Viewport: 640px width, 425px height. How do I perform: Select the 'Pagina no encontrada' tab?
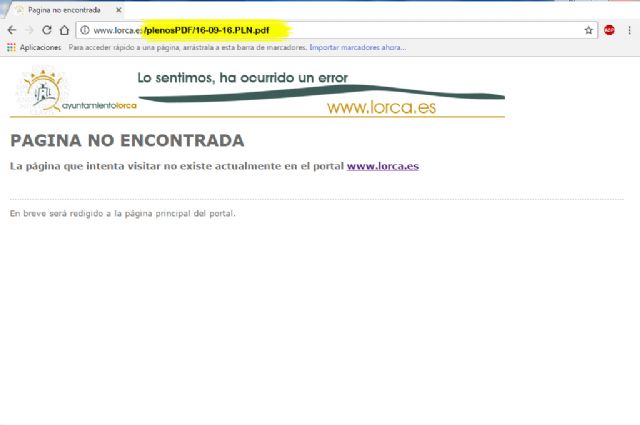pos(62,9)
